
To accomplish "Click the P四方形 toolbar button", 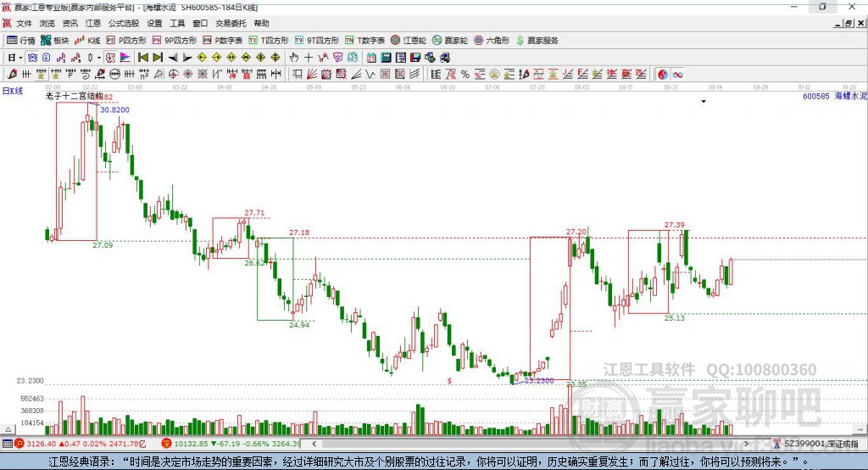I will tap(126, 41).
